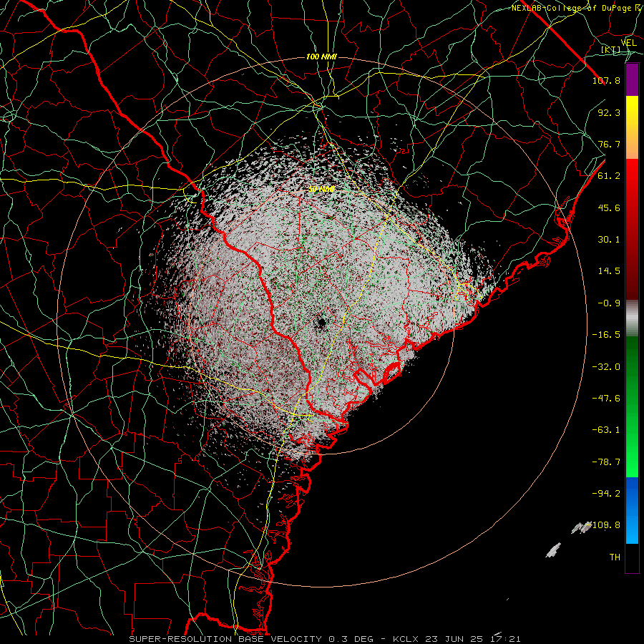Screen dimensions: 644x644
Task: Click the -16.5 legend value
Action: click(606, 335)
